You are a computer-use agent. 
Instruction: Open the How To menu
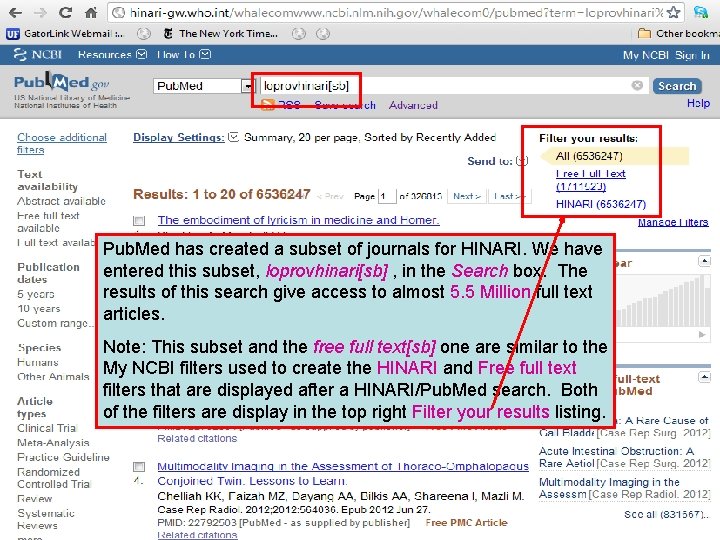[x=183, y=55]
